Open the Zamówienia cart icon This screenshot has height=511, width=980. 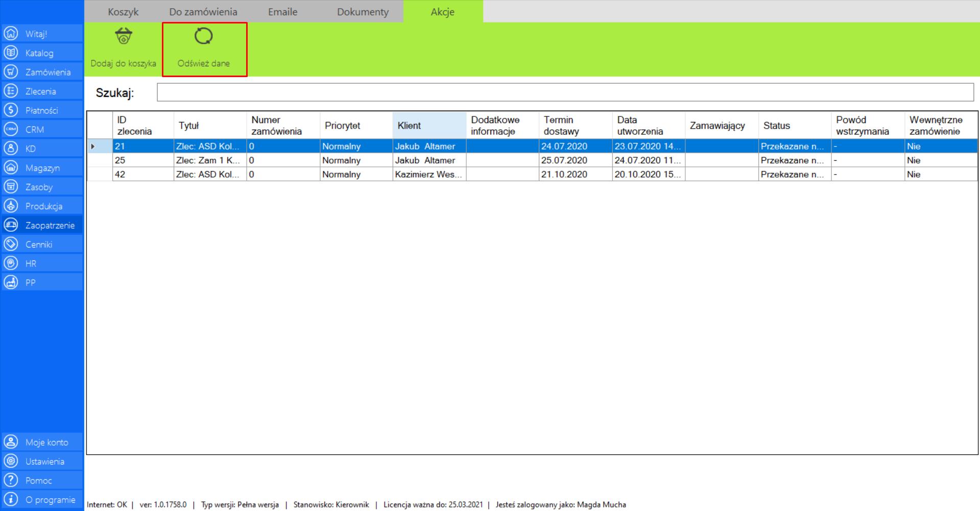[11, 72]
